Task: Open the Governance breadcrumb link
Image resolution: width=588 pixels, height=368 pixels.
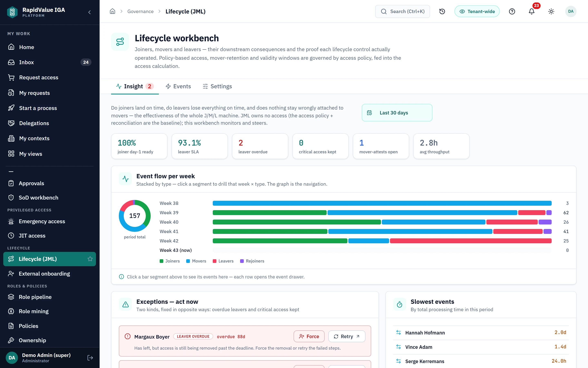Action: (140, 11)
